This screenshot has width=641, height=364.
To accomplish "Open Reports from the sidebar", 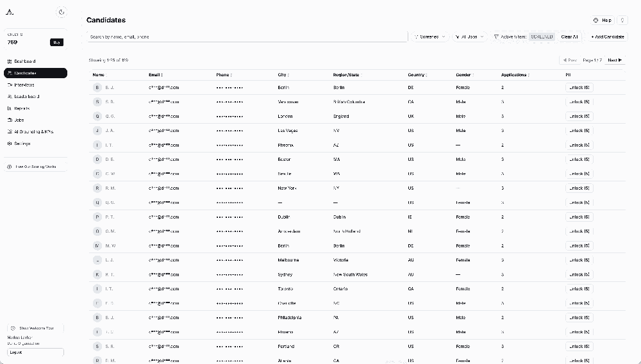I will [35, 108].
